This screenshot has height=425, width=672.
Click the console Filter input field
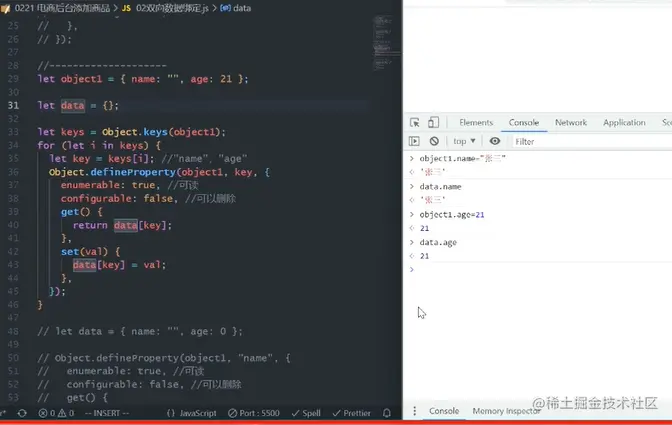tap(591, 141)
